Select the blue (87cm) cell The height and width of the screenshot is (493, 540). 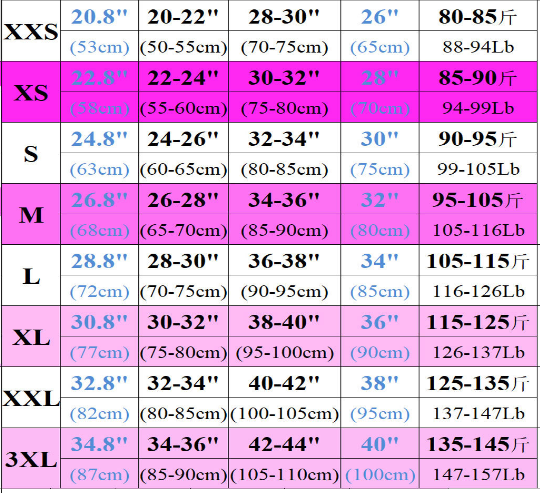100,474
